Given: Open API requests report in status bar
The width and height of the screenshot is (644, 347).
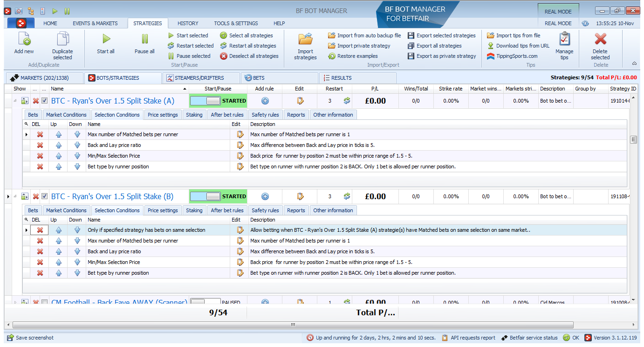Looking at the screenshot, I should [x=468, y=338].
